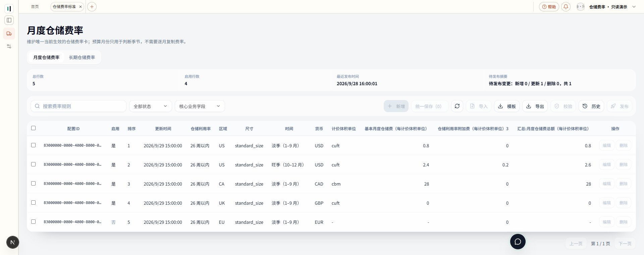Go to the 首页 tab
This screenshot has width=644, height=255.
(35, 7)
